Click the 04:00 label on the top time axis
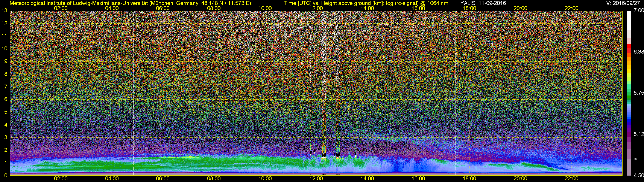Viewport: 644px width, 182px height. point(112,8)
